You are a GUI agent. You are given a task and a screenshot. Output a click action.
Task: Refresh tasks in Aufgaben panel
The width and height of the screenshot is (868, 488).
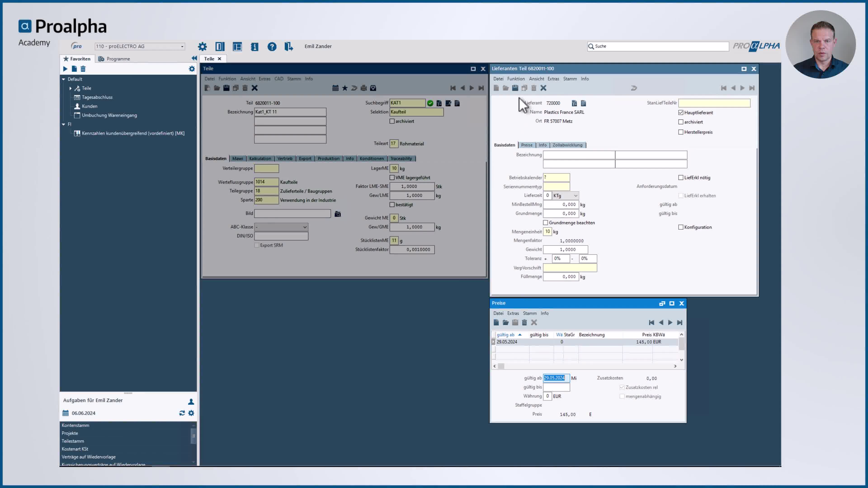click(x=182, y=413)
